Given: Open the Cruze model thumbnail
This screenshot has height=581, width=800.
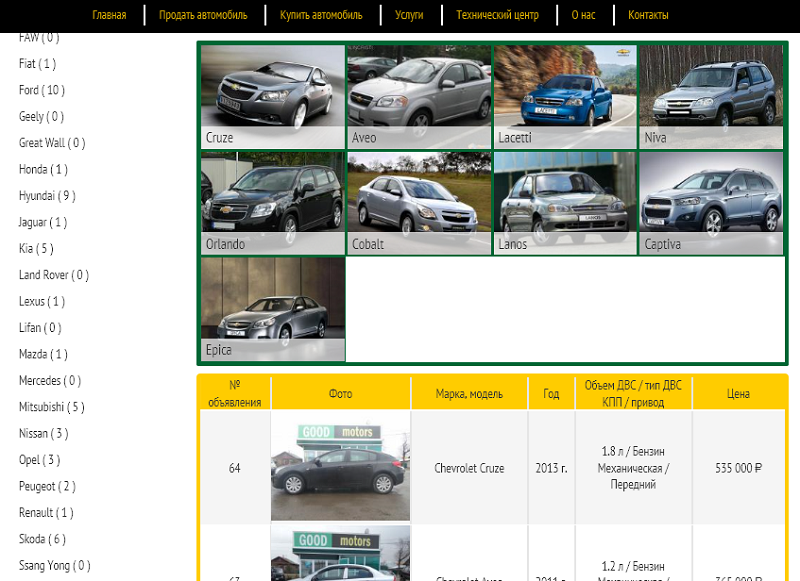Looking at the screenshot, I should pyautogui.click(x=272, y=97).
